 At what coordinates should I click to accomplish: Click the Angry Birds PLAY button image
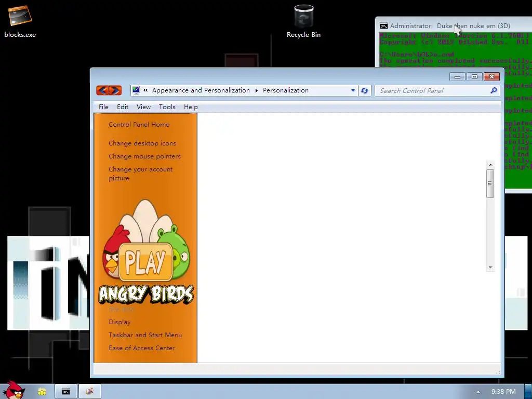145,262
